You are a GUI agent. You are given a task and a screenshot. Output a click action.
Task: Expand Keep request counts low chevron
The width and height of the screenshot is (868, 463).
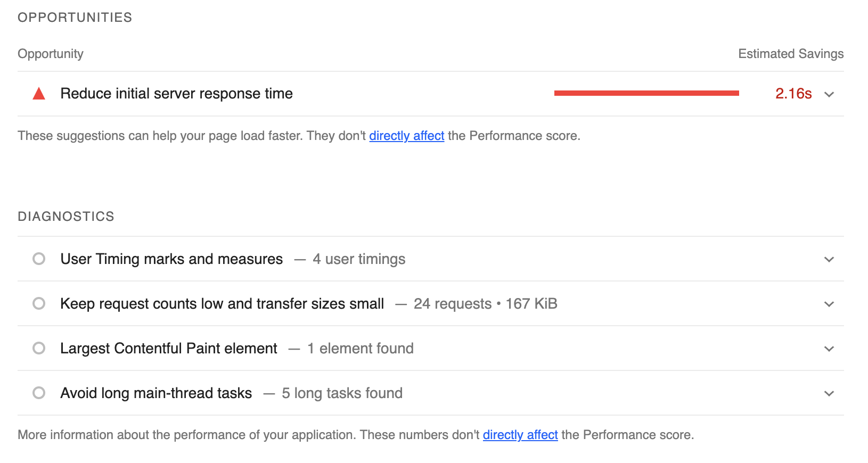(x=829, y=304)
